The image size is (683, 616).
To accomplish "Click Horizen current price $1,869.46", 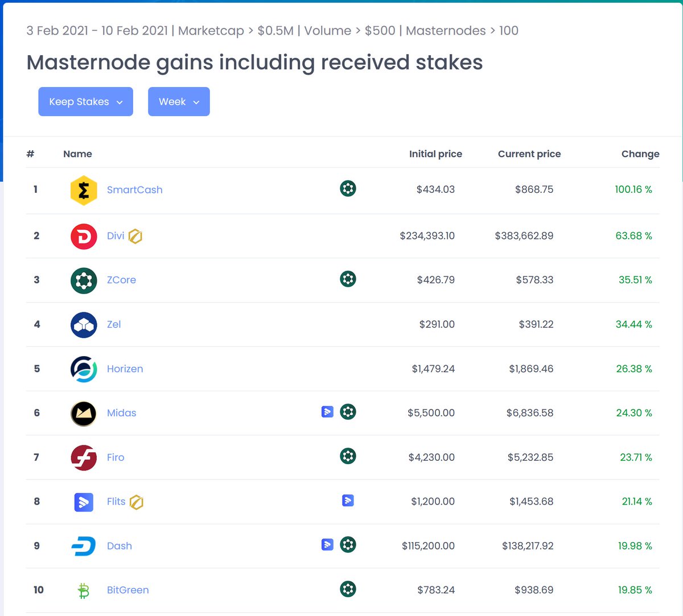I will coord(532,369).
